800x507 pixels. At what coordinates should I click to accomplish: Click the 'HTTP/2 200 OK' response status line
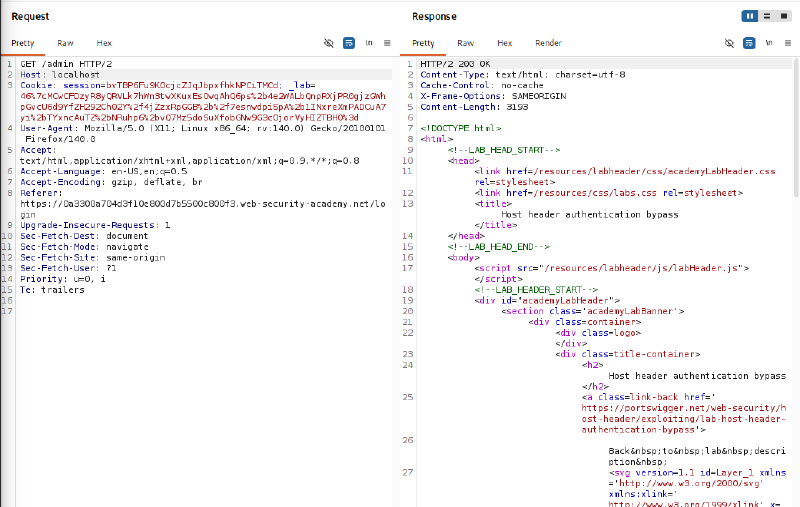[x=455, y=64]
